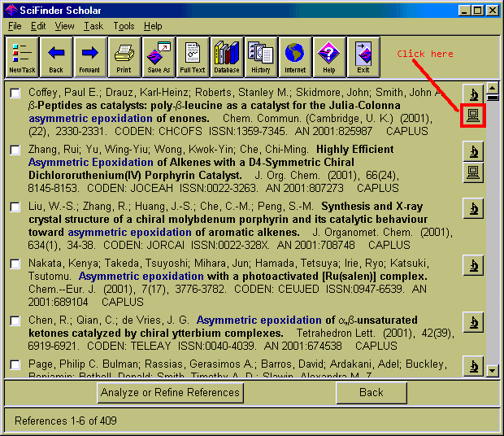Click the Analyze or Refine References button
This screenshot has height=436, width=504.
[170, 393]
